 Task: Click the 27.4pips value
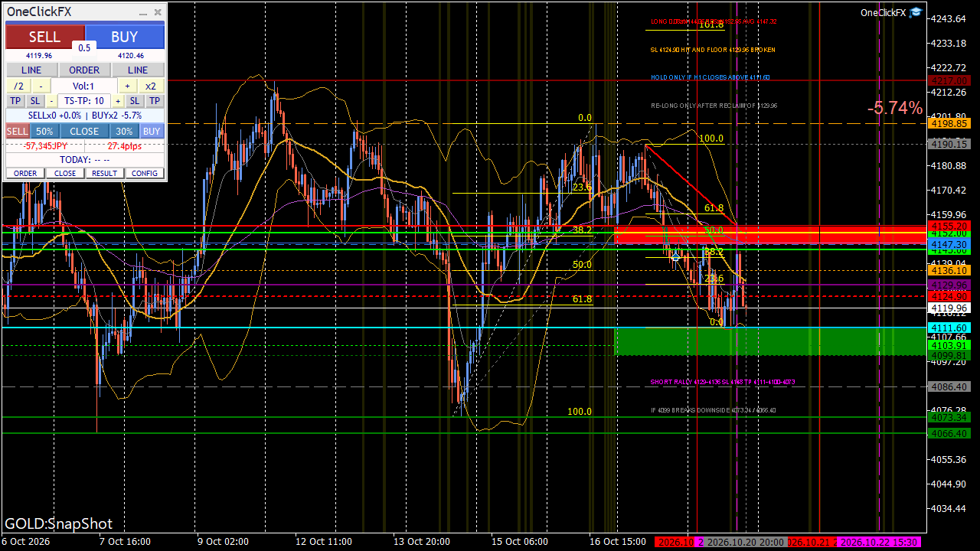124,145
